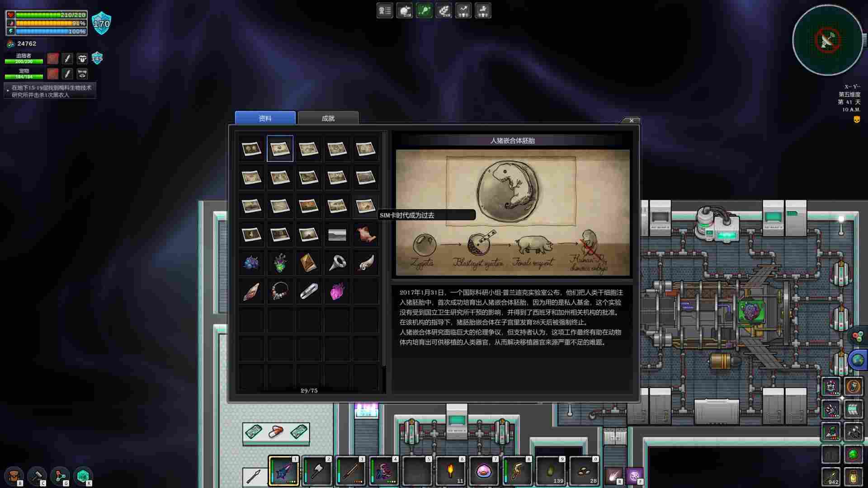Click the green dice icon labeled K
The width and height of the screenshot is (868, 488).
point(83,476)
